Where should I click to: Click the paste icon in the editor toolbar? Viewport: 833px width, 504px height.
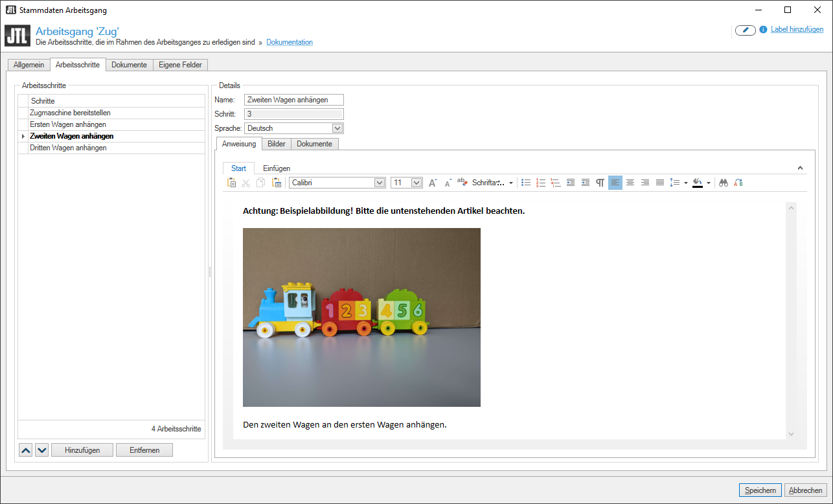[231, 183]
